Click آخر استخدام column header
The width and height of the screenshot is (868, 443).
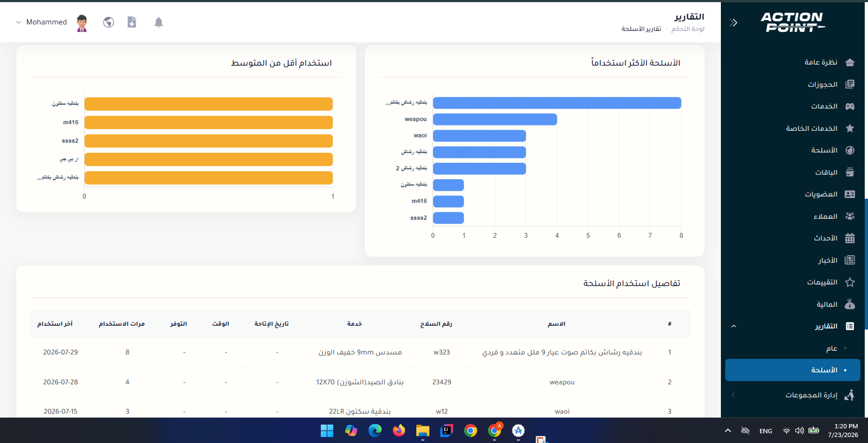click(55, 324)
